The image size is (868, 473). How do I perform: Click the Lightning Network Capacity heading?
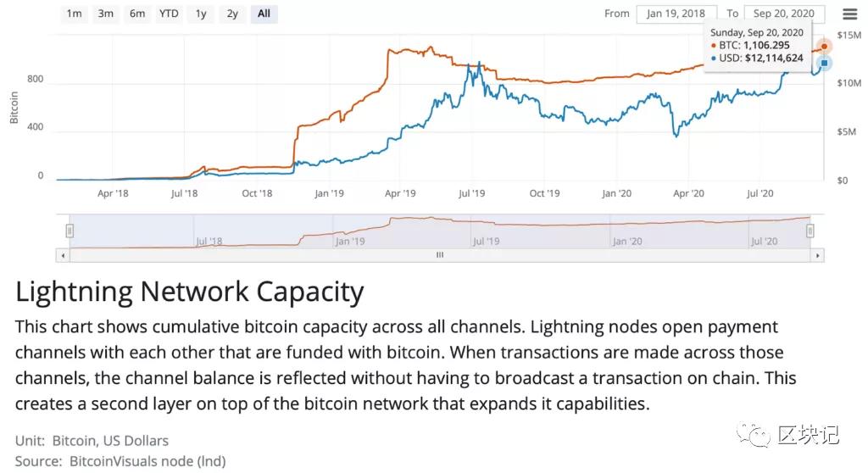pyautogui.click(x=190, y=292)
